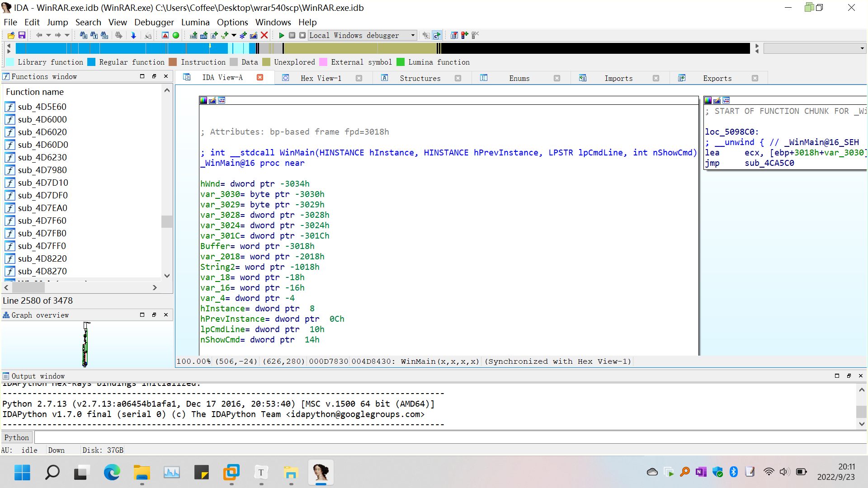Select function sub_4D60D0 in the list

(43, 145)
